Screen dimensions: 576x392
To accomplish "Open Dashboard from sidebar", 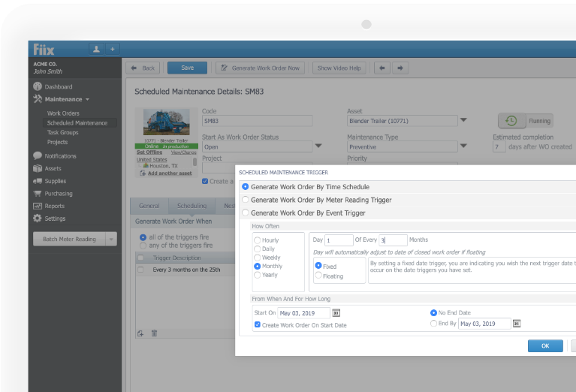I will [x=53, y=86].
